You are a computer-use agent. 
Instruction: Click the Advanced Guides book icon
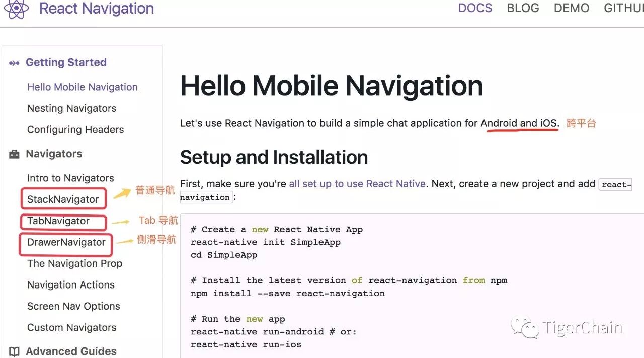(x=15, y=351)
